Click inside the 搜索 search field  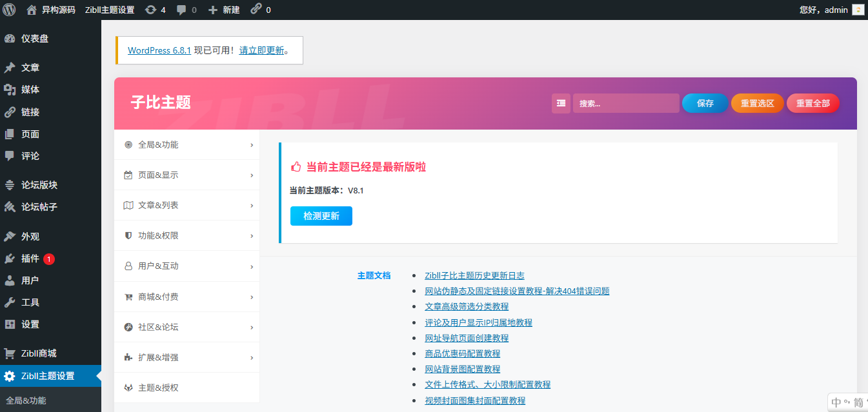[x=626, y=103]
